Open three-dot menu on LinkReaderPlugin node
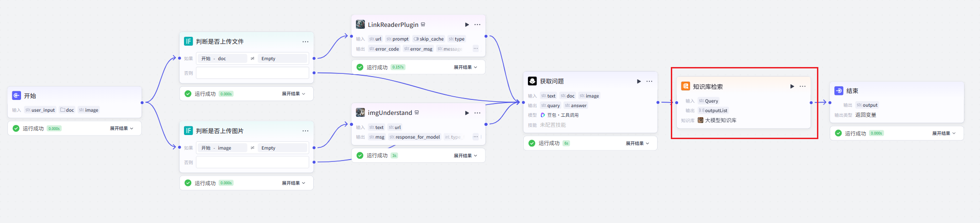The image size is (980, 223). click(477, 25)
